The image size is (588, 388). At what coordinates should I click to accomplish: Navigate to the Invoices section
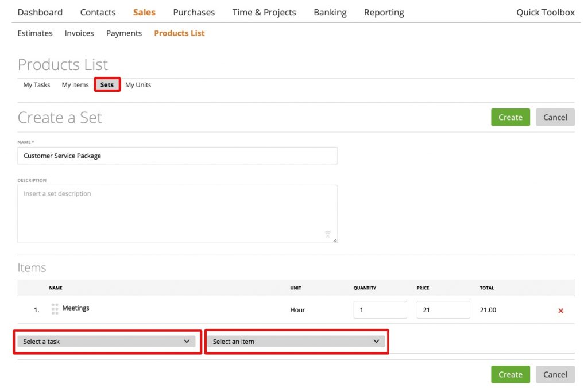tap(79, 33)
